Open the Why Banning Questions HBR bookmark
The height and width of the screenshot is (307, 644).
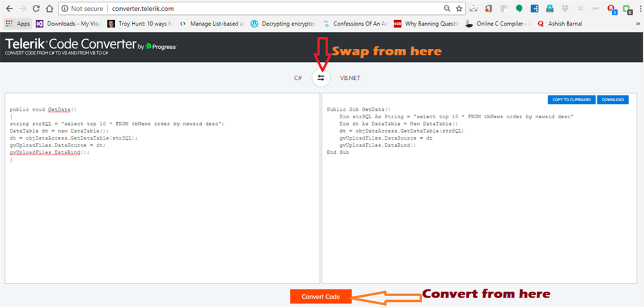(427, 24)
